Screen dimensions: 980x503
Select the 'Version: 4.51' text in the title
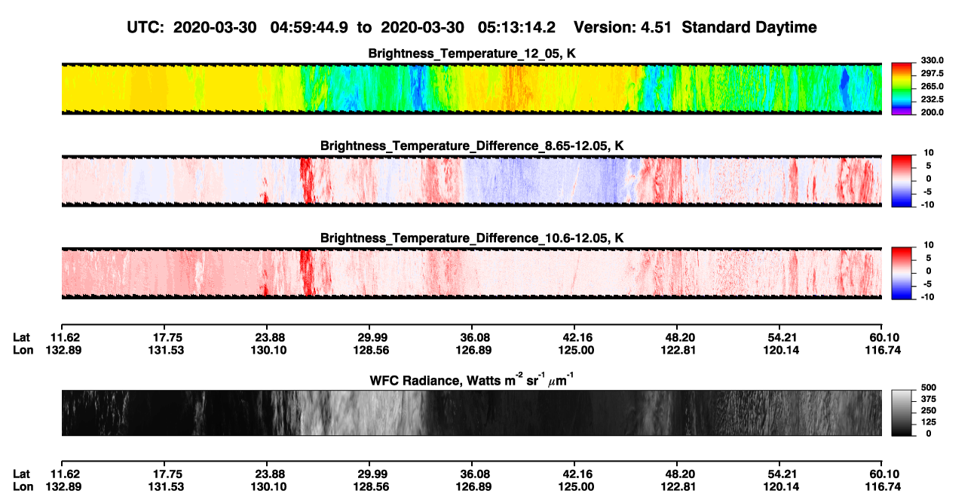click(x=622, y=28)
